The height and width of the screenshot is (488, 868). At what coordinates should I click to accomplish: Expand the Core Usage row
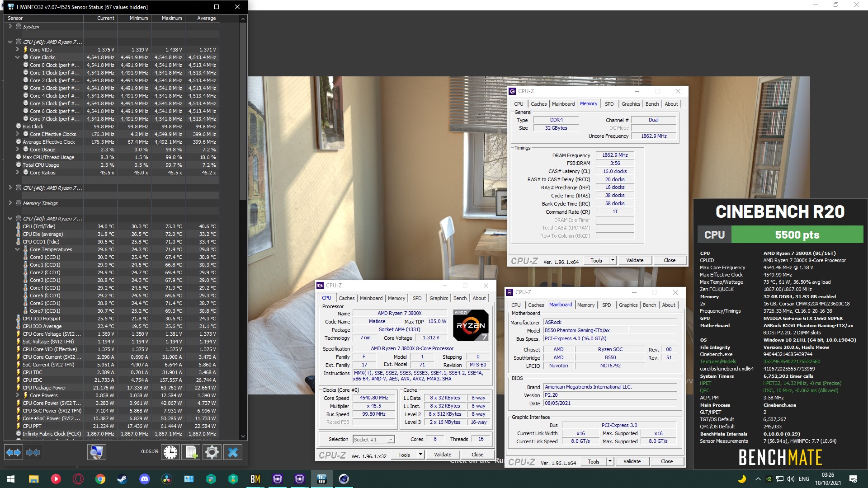(17, 150)
